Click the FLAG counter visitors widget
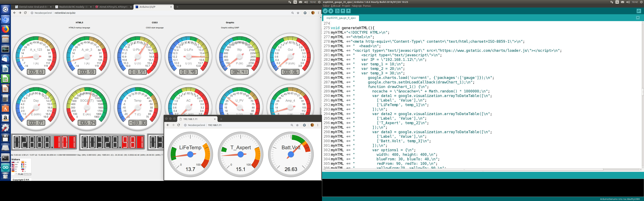Screen dimensions: 644x201 [x=21, y=167]
